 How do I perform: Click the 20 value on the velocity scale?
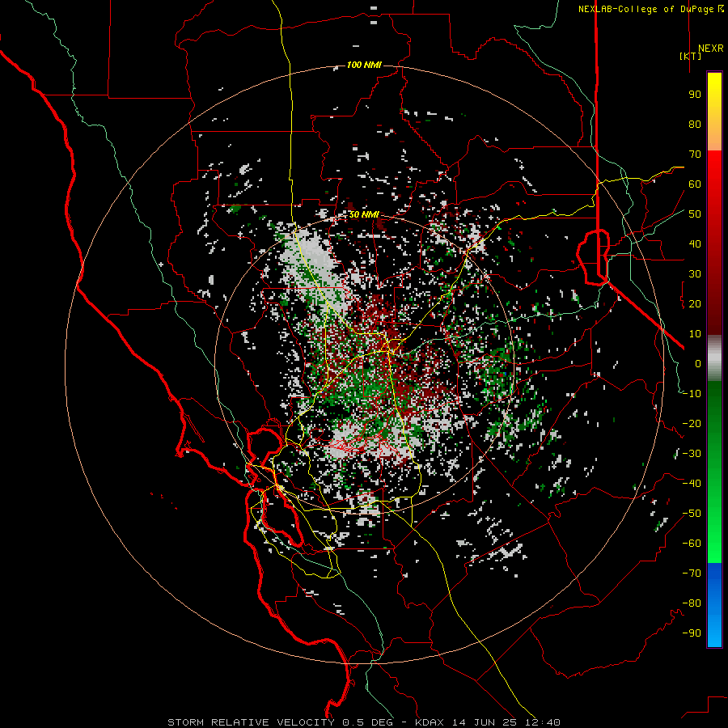[695, 303]
